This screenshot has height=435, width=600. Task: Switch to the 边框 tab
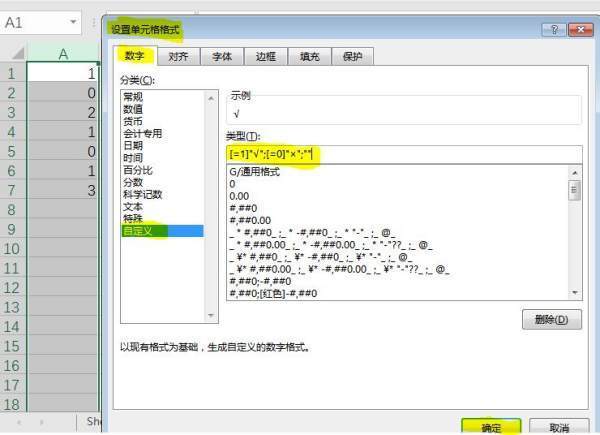pyautogui.click(x=266, y=57)
